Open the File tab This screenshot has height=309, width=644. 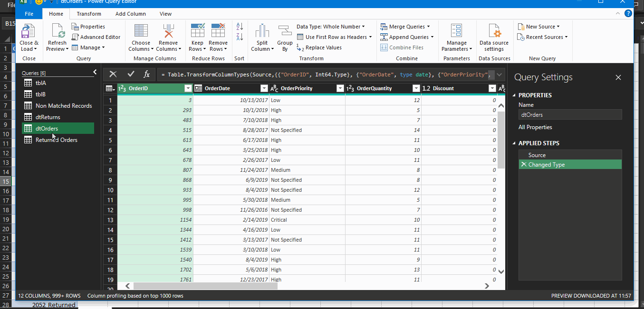coord(29,14)
